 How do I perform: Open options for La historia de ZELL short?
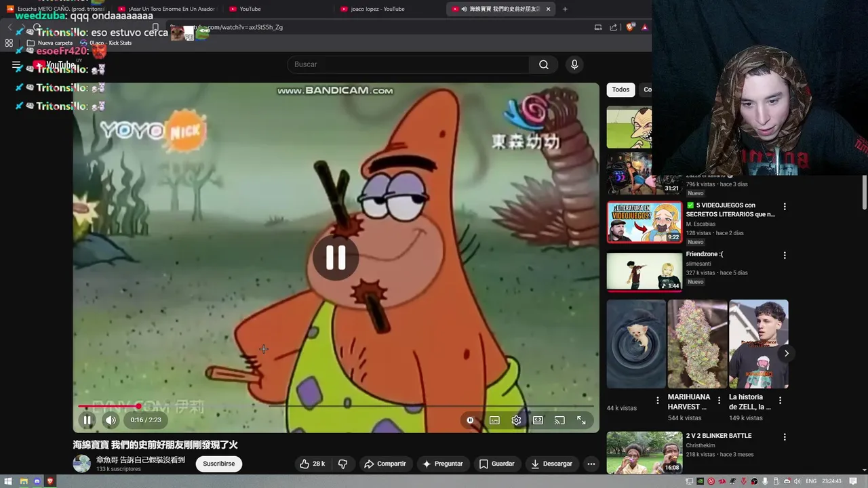click(780, 401)
